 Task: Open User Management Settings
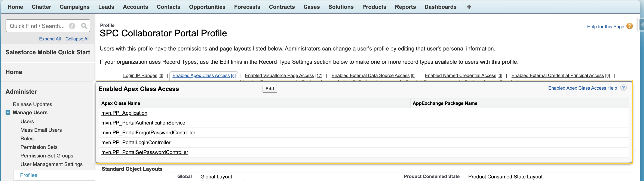52,164
